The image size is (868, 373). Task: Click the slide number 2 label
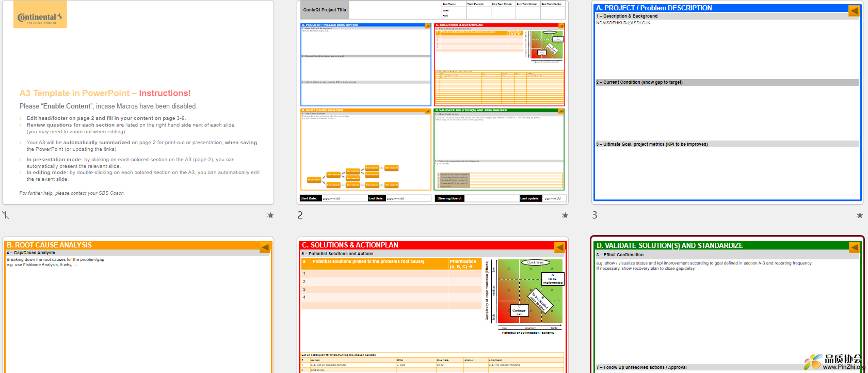tap(300, 215)
